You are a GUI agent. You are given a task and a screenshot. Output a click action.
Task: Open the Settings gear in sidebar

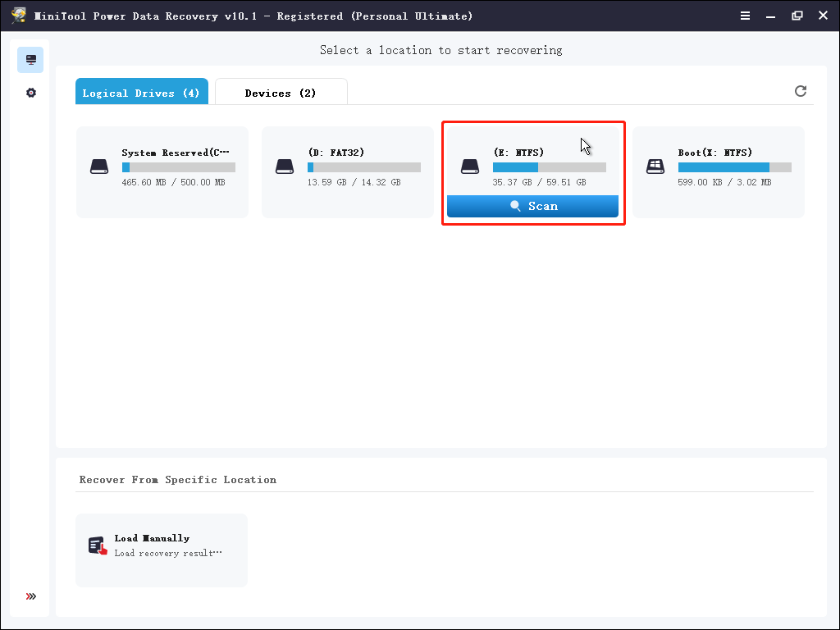click(x=30, y=92)
